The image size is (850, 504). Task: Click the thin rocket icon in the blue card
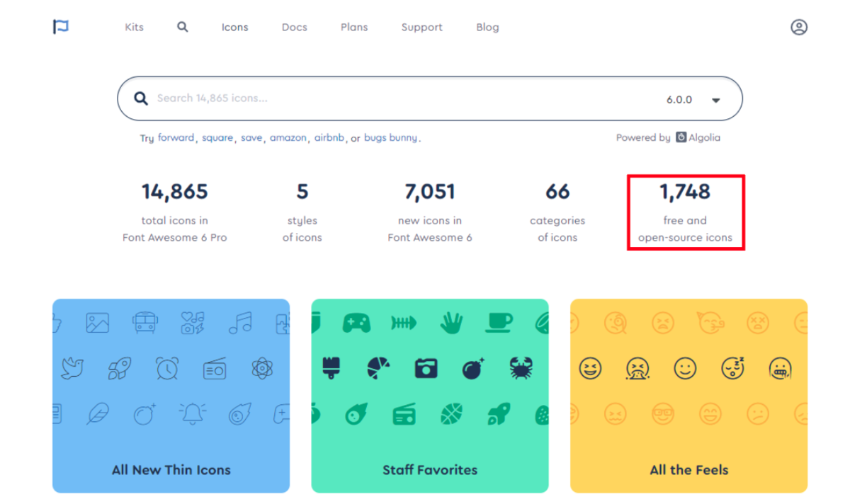click(120, 368)
